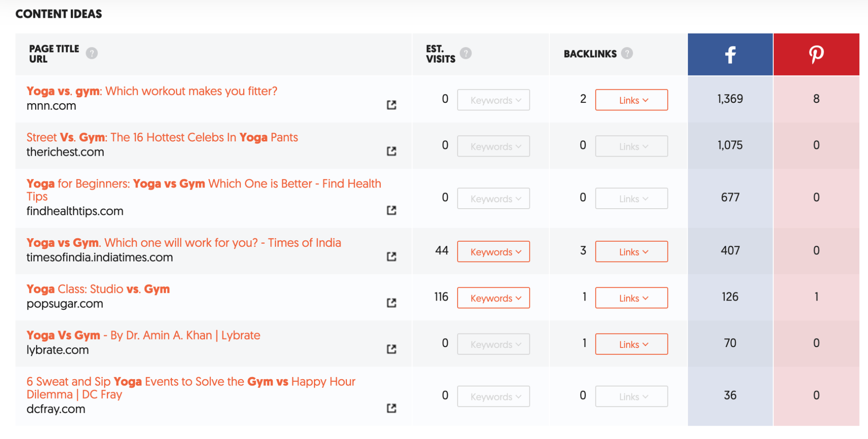
Task: Click the Backlinks help icon
Action: [x=627, y=53]
